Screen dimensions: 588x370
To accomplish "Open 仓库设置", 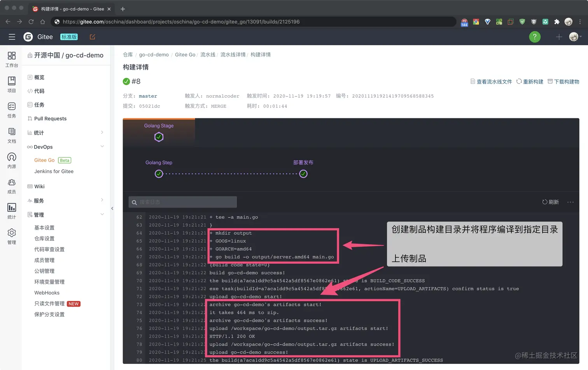I will point(44,238).
